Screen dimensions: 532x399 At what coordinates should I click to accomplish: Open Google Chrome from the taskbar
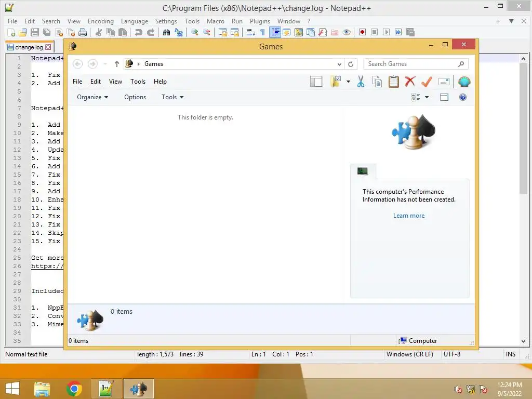[74, 389]
